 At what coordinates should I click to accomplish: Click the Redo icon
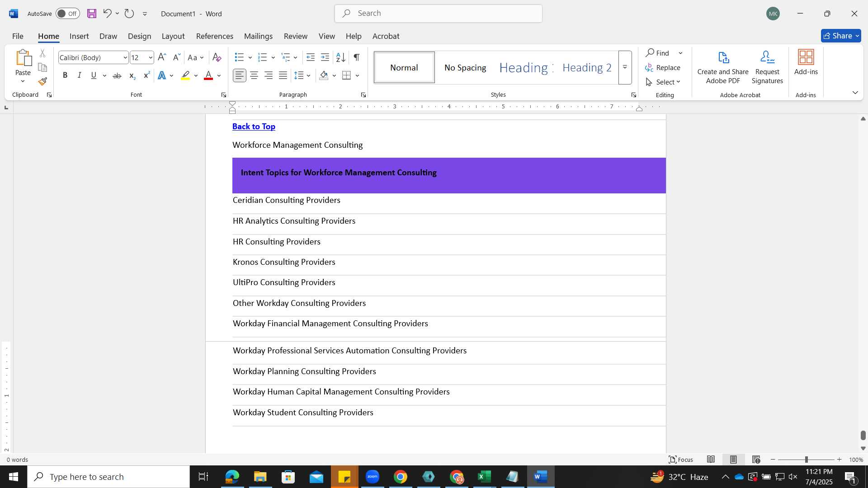coord(129,14)
